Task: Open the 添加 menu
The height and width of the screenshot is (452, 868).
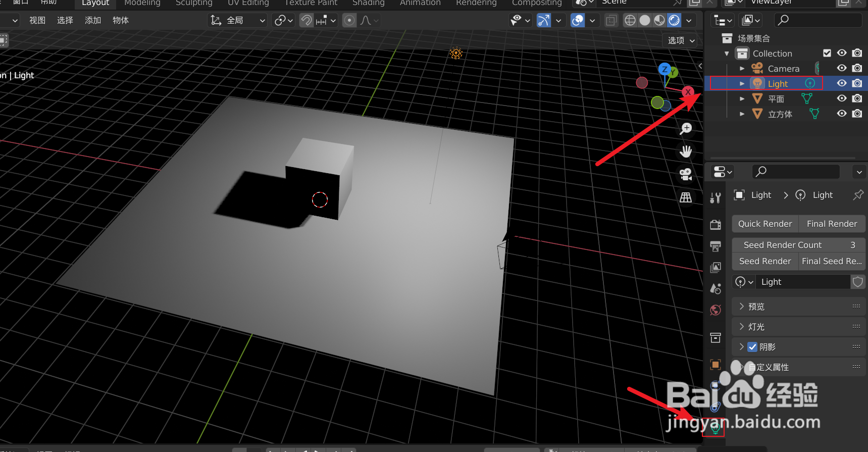Action: [93, 20]
